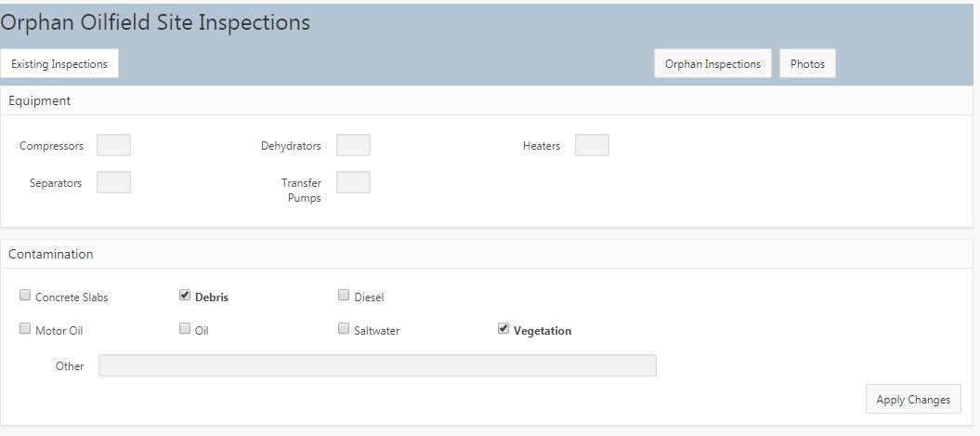Tick the Motor Oil checkbox
Screen dimensions: 980x436
click(25, 329)
